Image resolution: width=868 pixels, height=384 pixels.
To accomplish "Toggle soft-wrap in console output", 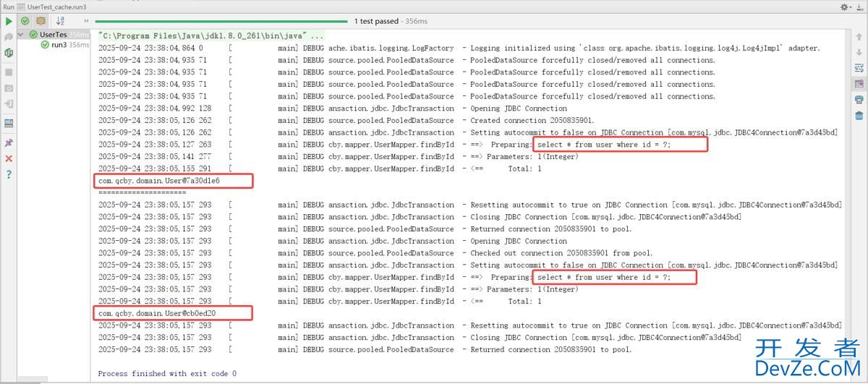I will (859, 68).
